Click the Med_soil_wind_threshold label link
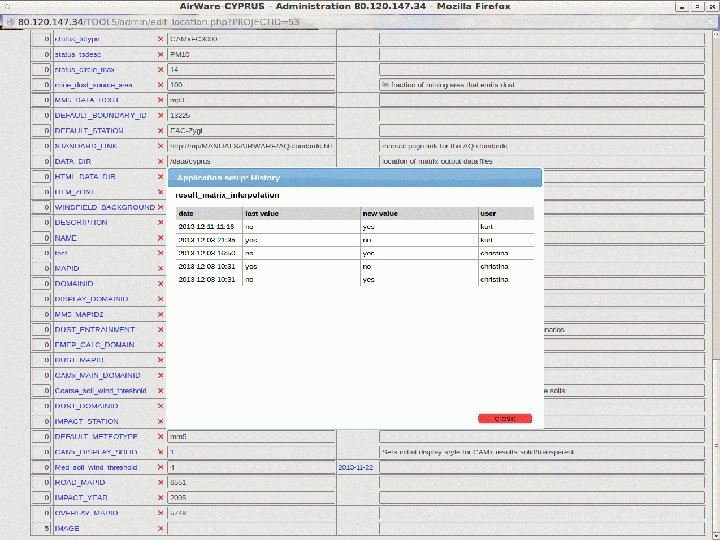This screenshot has width=720, height=540. (x=96, y=467)
